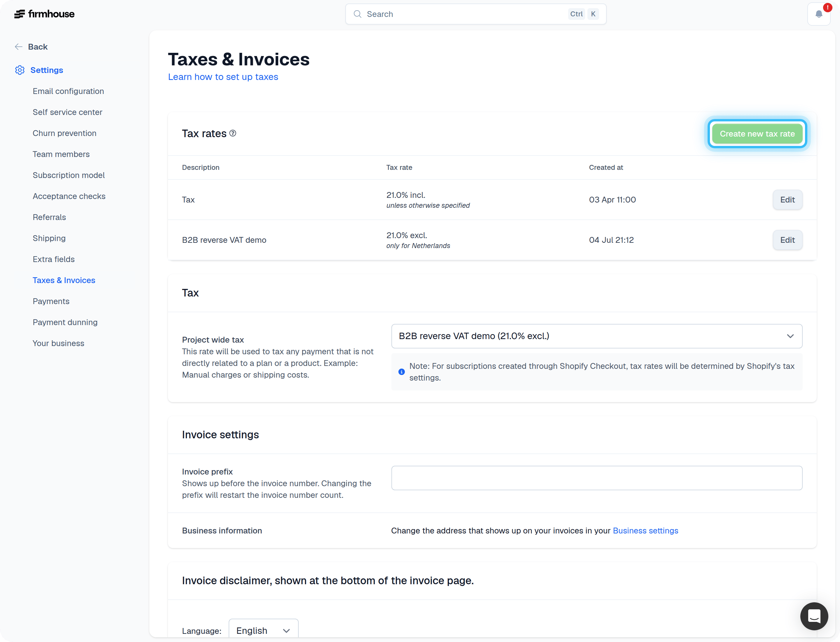This screenshot has height=642, width=840.
Task: Click the firmhouse logo
Action: pos(44,14)
